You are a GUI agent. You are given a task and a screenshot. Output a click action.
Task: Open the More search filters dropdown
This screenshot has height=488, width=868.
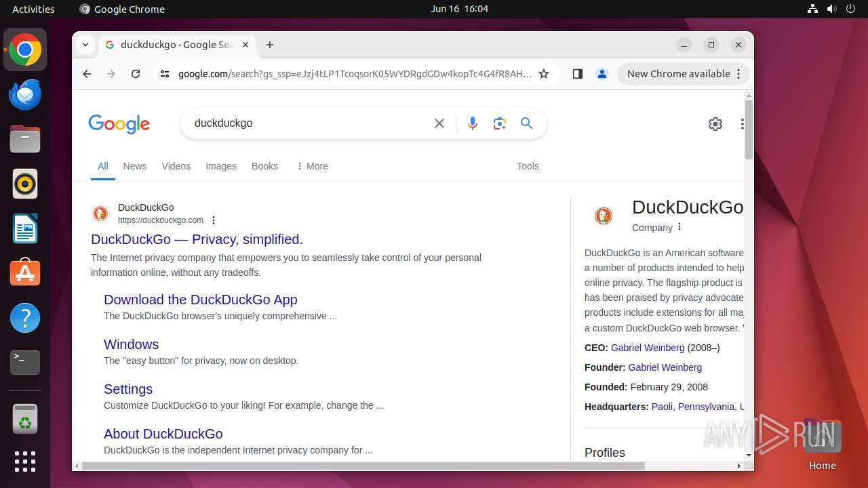[312, 166]
